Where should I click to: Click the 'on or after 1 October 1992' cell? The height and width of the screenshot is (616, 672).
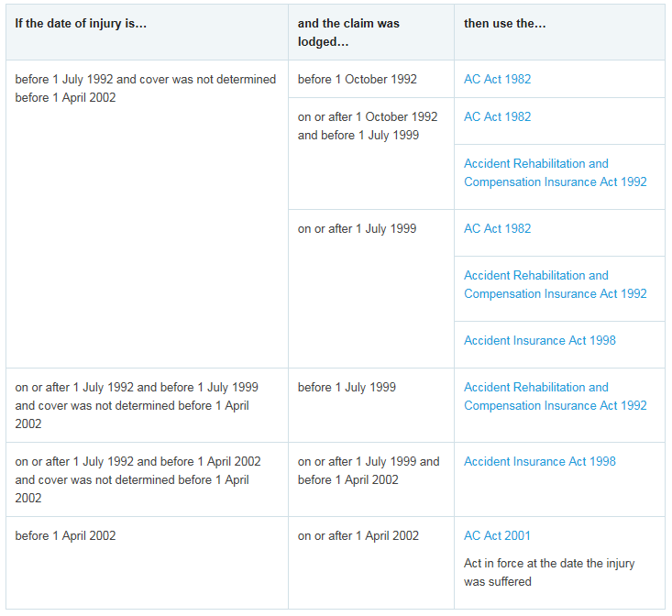(367, 126)
